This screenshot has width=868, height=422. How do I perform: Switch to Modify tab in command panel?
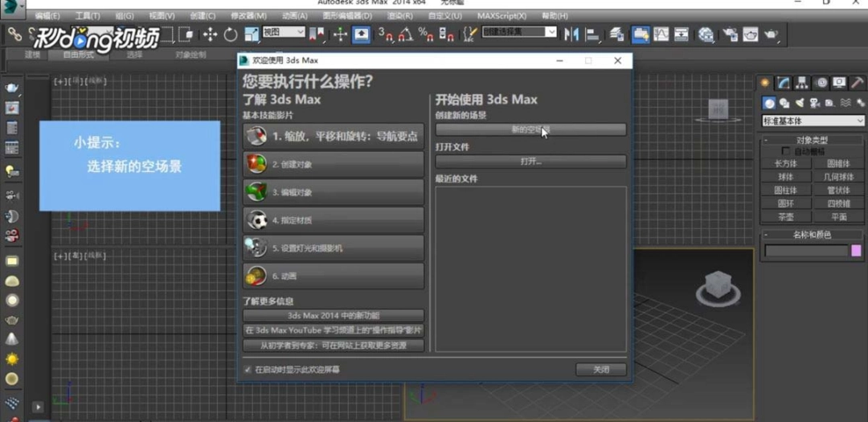[x=784, y=83]
